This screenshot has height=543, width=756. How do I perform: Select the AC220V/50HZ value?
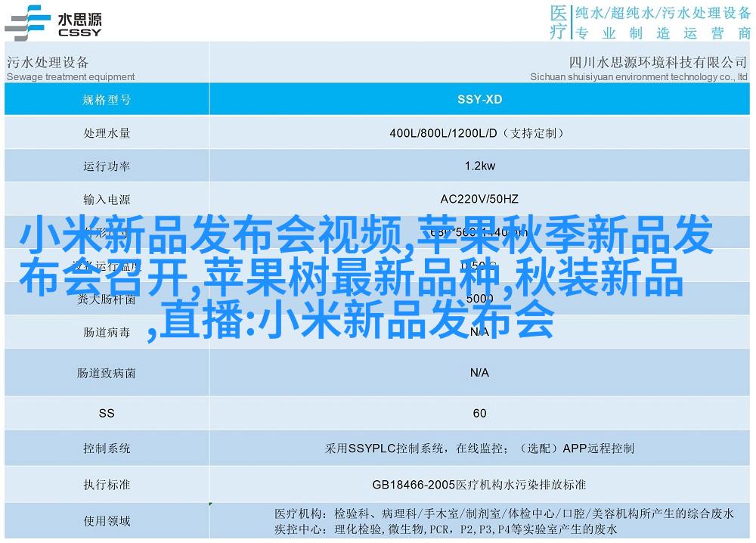click(x=480, y=199)
